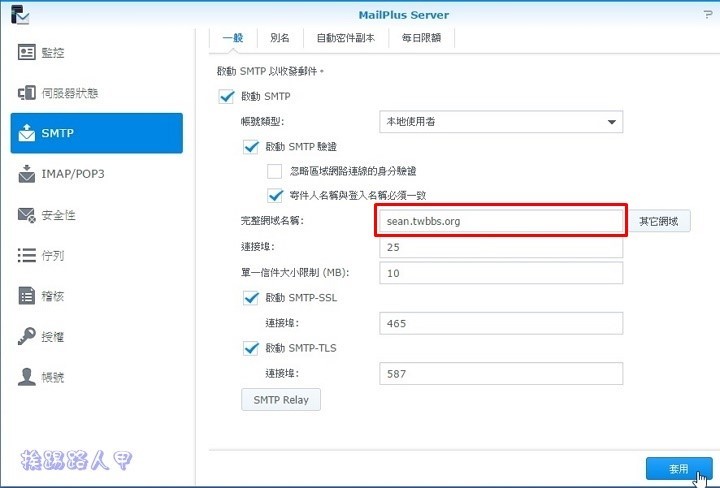
Task: Go to IMAP/POP3 settings label
Action: pos(73,174)
